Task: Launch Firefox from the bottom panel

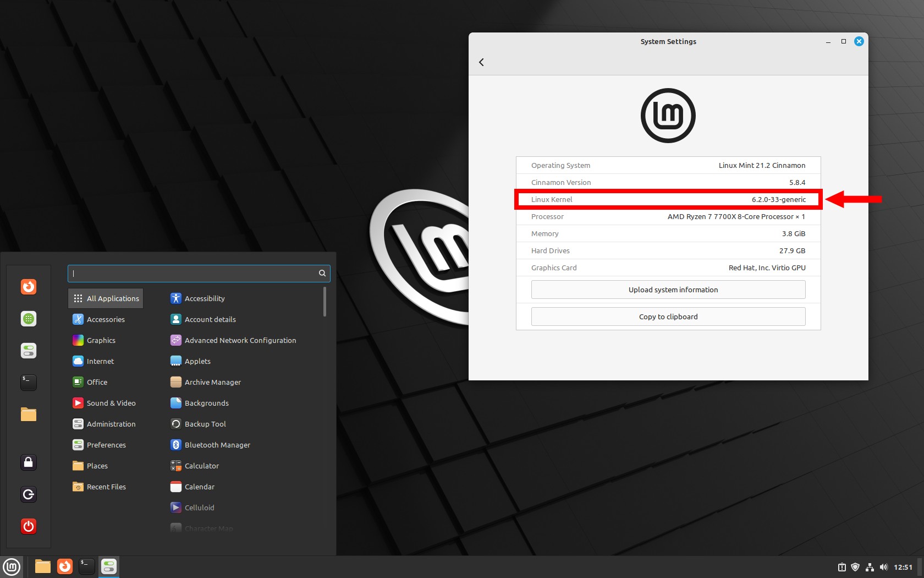Action: (65, 566)
